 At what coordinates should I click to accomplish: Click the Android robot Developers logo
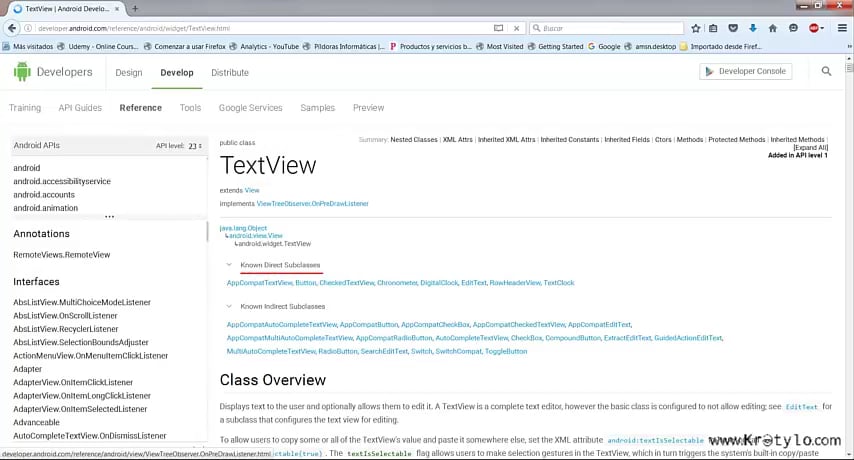click(x=53, y=72)
